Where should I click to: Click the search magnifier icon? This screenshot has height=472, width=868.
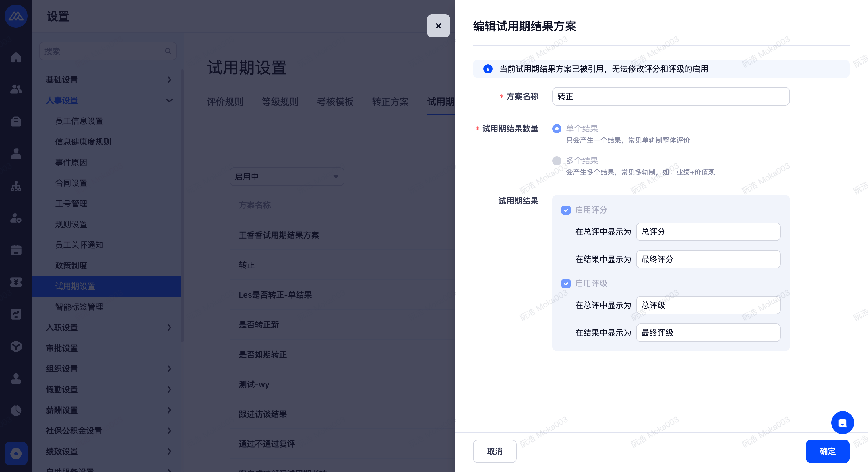[x=168, y=51]
